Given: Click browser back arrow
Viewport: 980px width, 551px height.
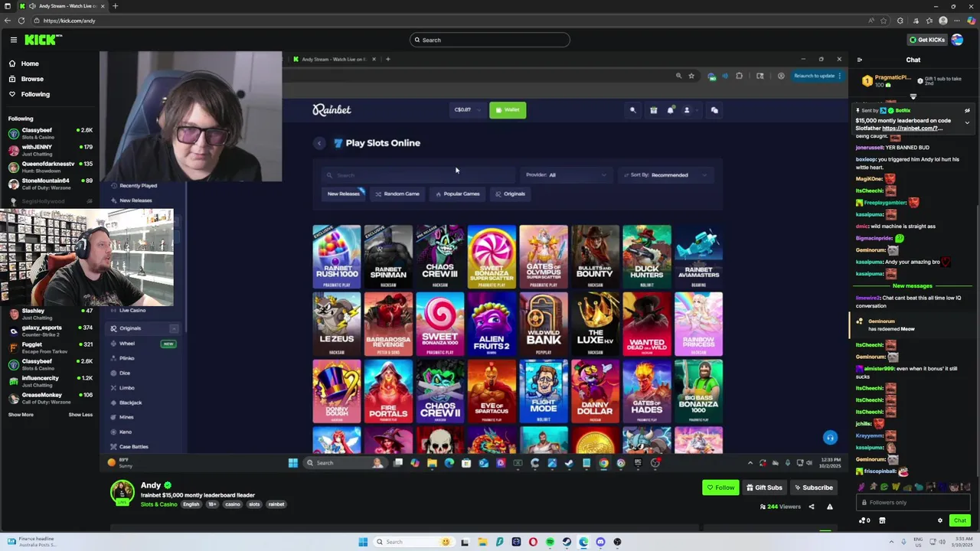Looking at the screenshot, I should click(x=8, y=21).
